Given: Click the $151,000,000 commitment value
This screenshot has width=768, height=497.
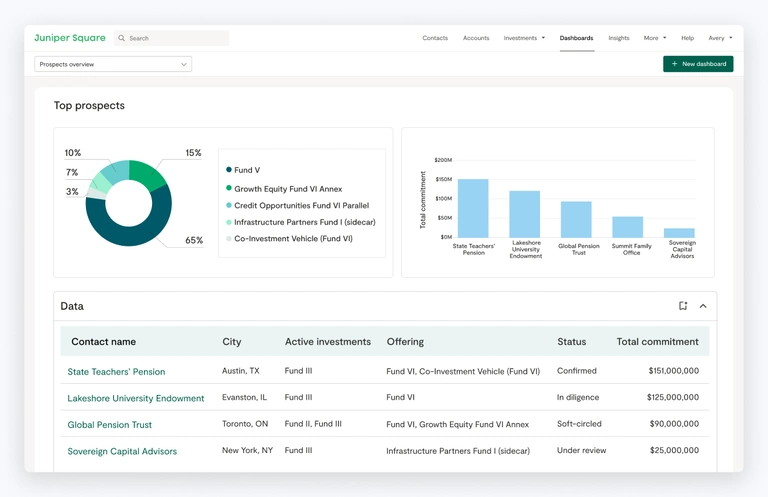Looking at the screenshot, I should [x=673, y=371].
